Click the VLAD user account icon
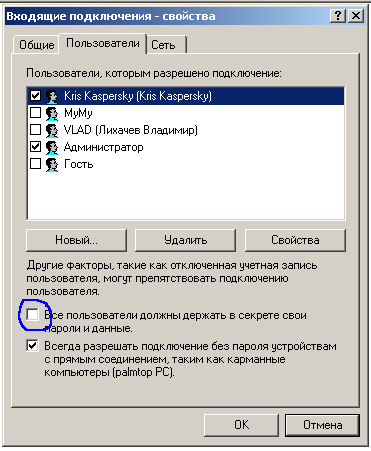371x451 pixels. coord(52,130)
